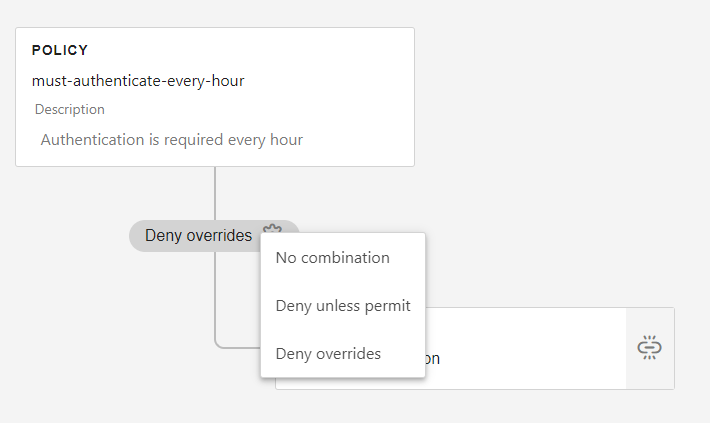Screen dimensions: 710x423
Task: Click the blank canvas left of the connector line
Action: [x=100, y=300]
